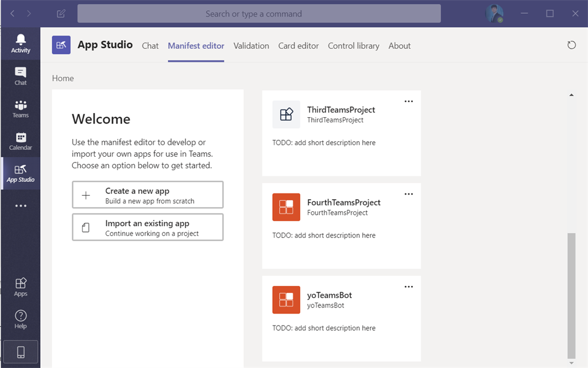Open the FourthTeamsProject options menu

point(408,194)
